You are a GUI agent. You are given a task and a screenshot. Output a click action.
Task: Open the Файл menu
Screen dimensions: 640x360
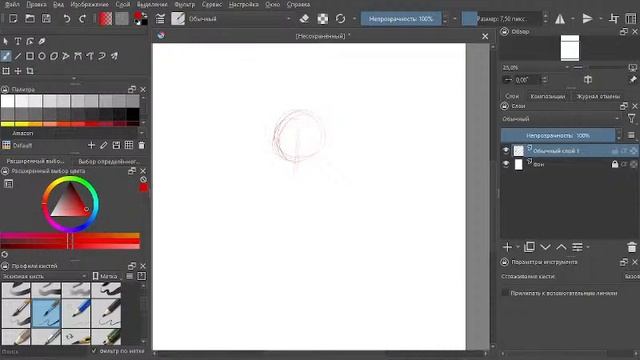[12, 4]
